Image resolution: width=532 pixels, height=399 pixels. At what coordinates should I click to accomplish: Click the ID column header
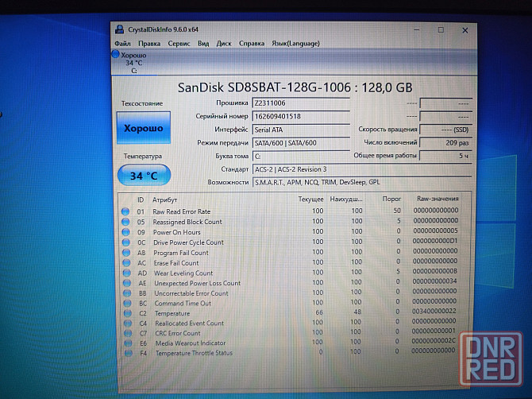(x=141, y=199)
